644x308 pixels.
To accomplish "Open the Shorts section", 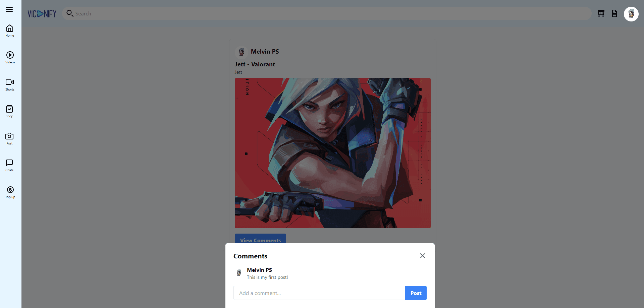I will click(10, 84).
